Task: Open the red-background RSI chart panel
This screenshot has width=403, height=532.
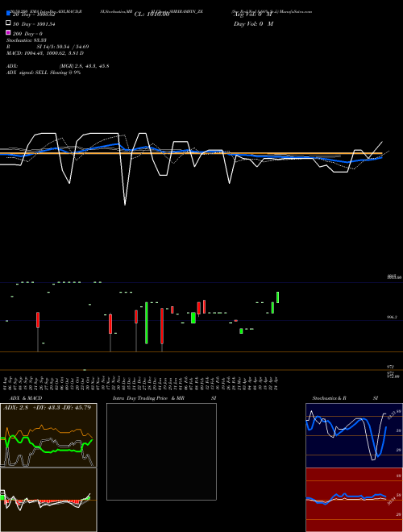Action: pyautogui.click(x=354, y=500)
